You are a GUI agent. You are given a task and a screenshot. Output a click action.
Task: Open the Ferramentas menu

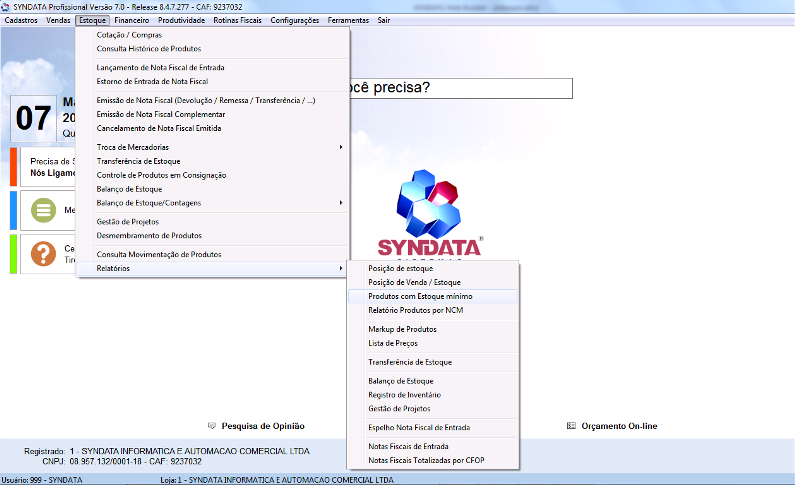pyautogui.click(x=348, y=20)
